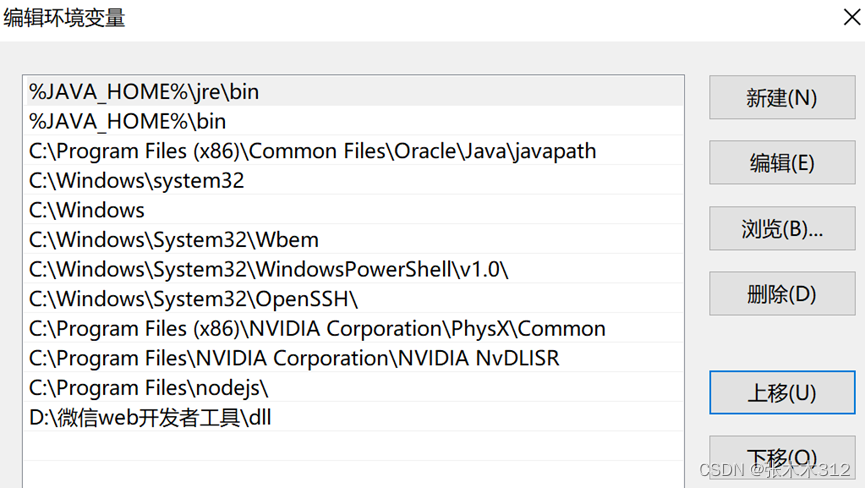Move the entry down with 下移(O)
Screen dimensions: 865x488
782,458
